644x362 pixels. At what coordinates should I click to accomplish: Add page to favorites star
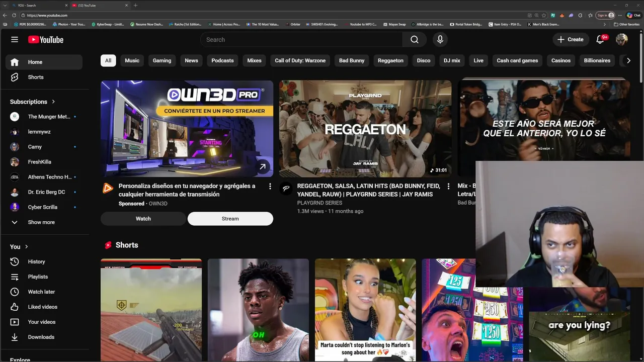(x=544, y=15)
